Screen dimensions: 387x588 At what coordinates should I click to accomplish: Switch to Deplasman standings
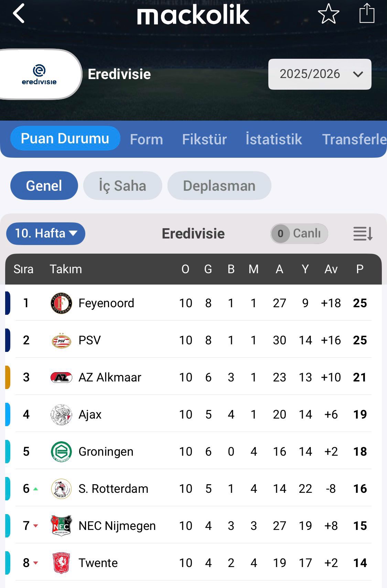click(x=219, y=186)
